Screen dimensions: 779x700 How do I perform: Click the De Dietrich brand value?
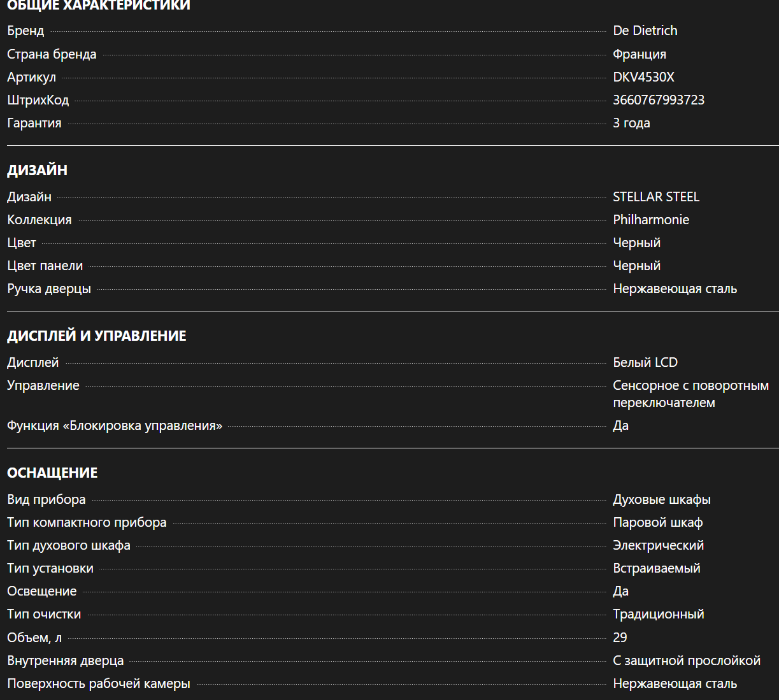(645, 31)
